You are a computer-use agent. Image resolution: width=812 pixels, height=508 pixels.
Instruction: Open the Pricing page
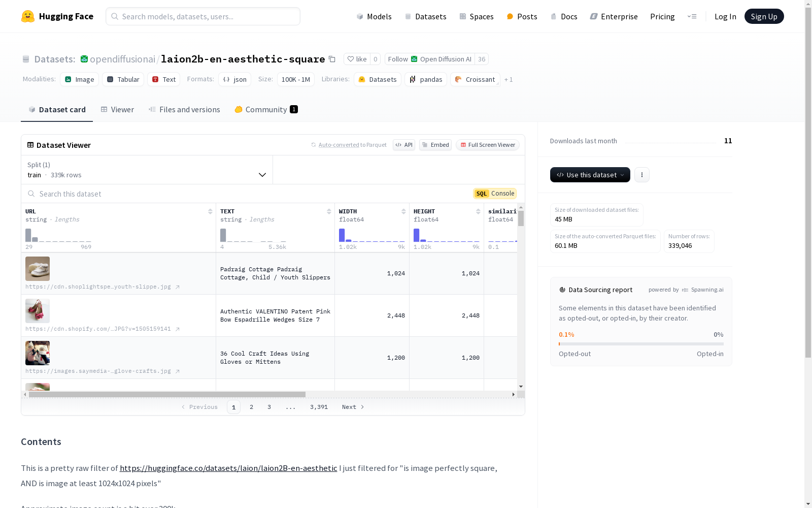pos(662,16)
